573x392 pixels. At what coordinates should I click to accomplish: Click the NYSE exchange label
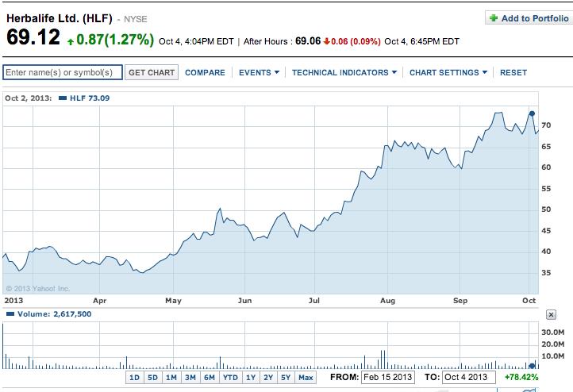pyautogui.click(x=135, y=19)
